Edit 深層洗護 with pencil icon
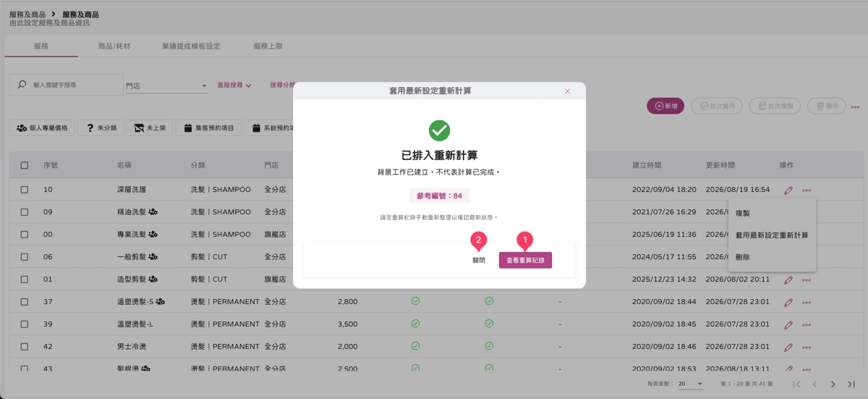868x399 pixels. coord(788,190)
